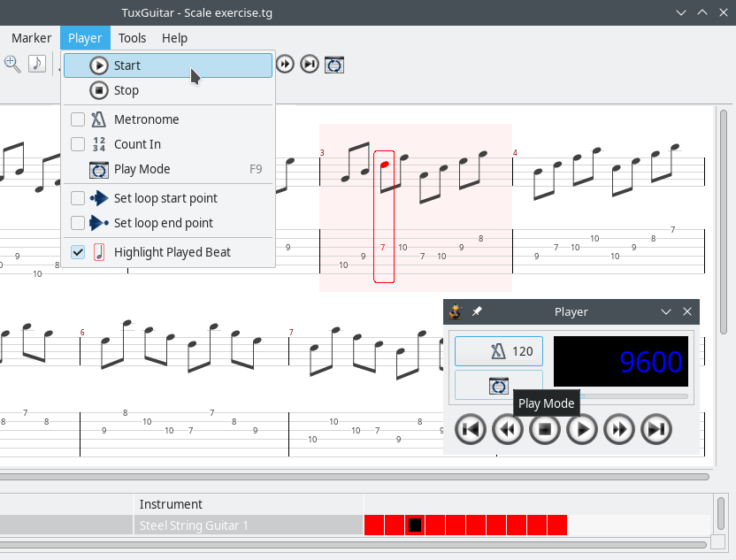Image resolution: width=736 pixels, height=560 pixels.
Task: Click the playback position slider in Player
Action: [x=632, y=396]
